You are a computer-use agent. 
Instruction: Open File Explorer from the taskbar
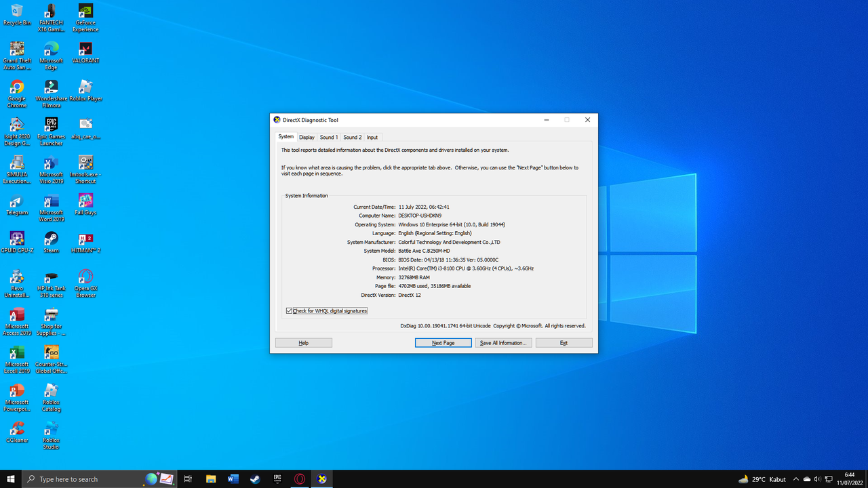click(x=211, y=479)
